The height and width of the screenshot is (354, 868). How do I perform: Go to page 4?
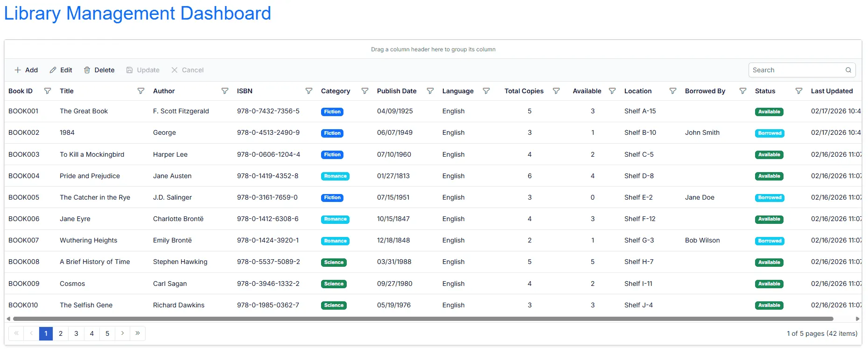(x=92, y=333)
